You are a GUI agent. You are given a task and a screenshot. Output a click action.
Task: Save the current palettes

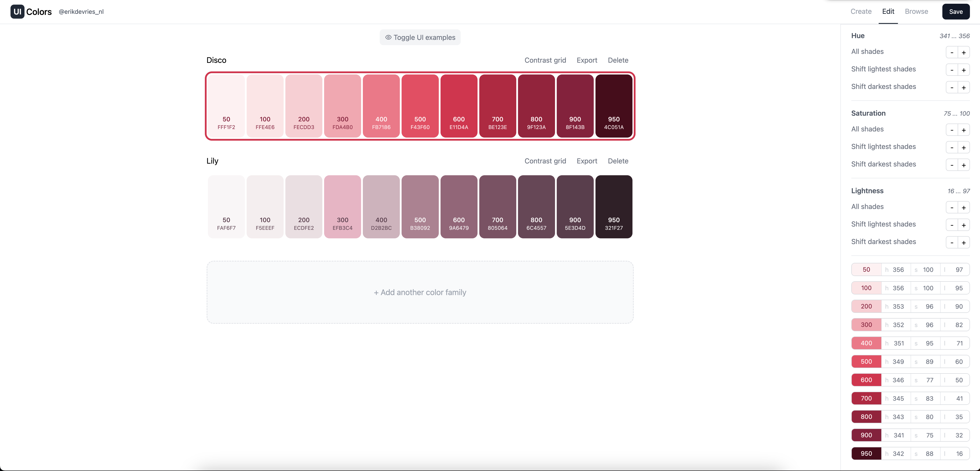point(956,11)
